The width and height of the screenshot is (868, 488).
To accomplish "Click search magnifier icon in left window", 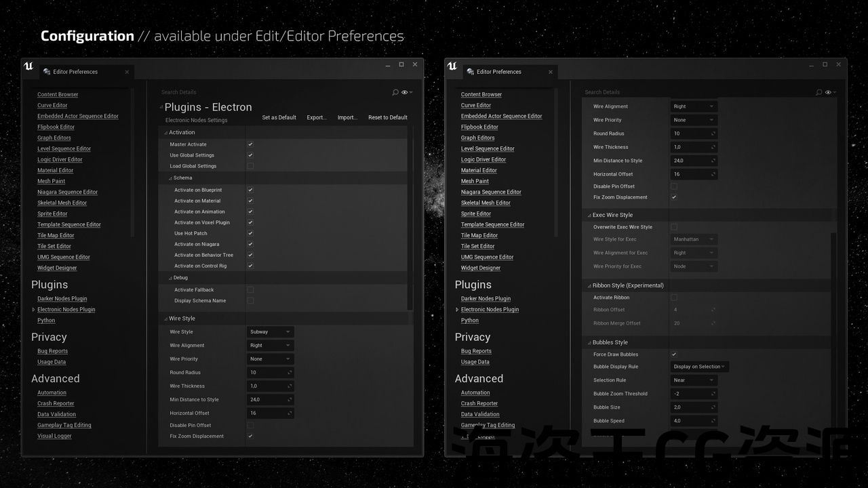I will 395,92.
